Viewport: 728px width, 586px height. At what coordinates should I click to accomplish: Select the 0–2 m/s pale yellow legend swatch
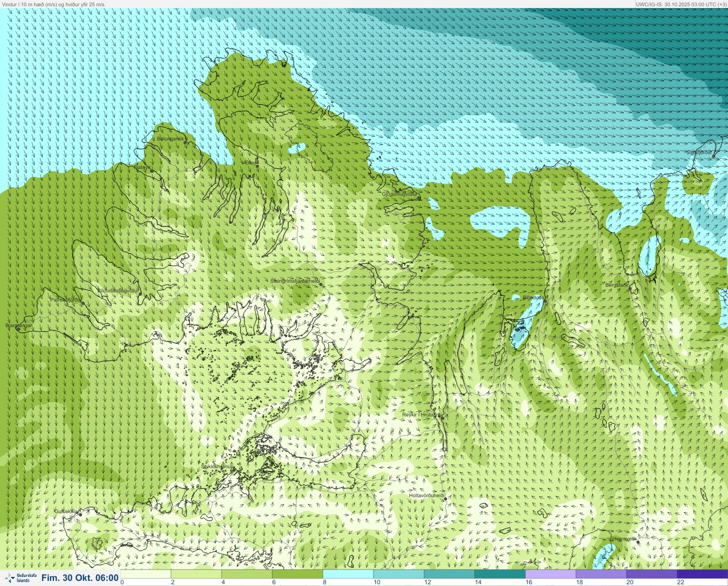click(x=146, y=574)
